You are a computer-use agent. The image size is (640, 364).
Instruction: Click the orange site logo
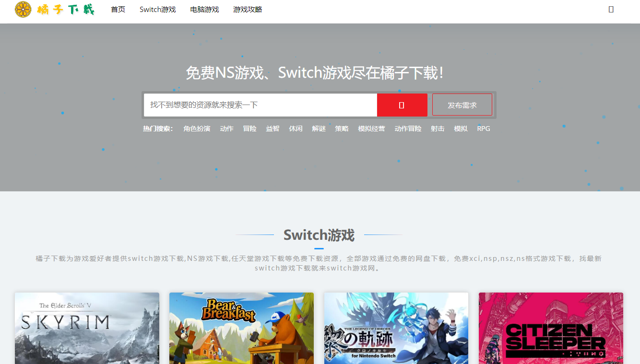pyautogui.click(x=23, y=9)
